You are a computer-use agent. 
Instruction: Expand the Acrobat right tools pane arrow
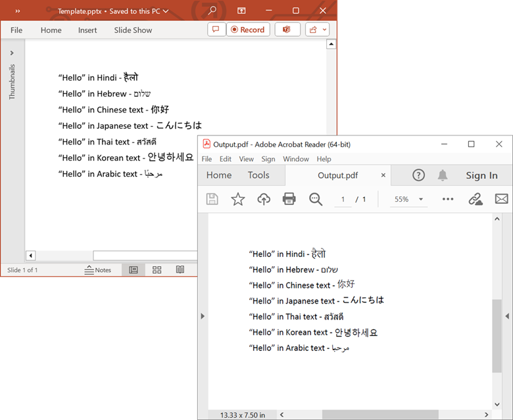pos(508,316)
